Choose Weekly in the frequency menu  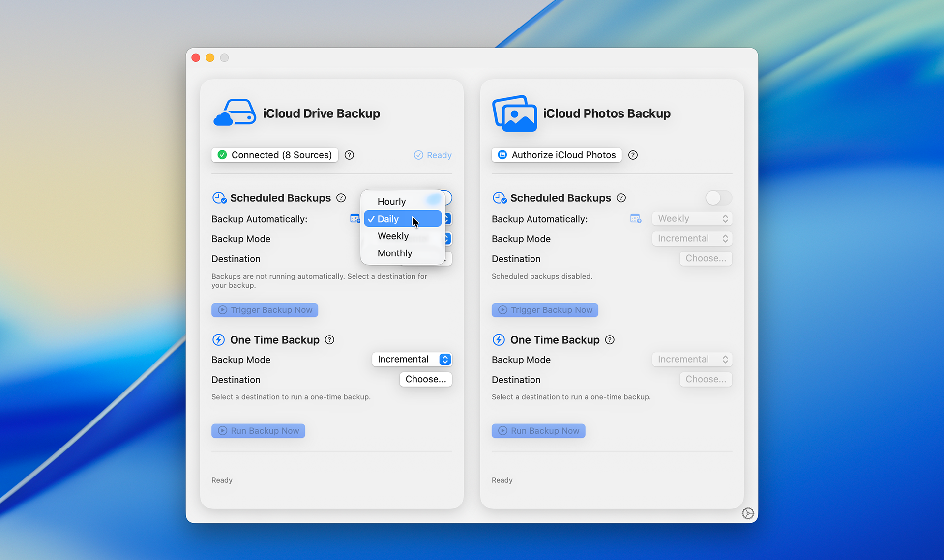point(403,236)
